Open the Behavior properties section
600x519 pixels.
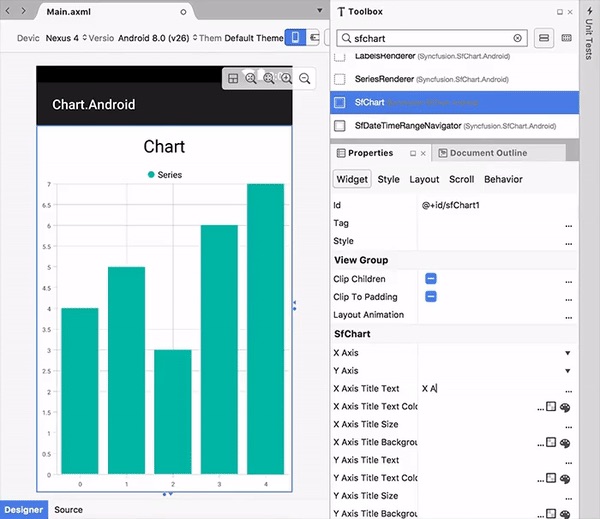tap(503, 180)
